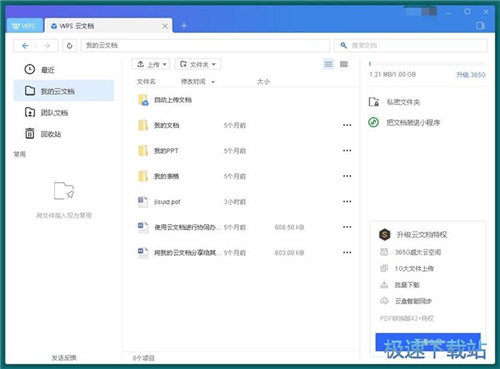Sort by the 文件名 column header
This screenshot has width=500, height=369.
[x=146, y=82]
